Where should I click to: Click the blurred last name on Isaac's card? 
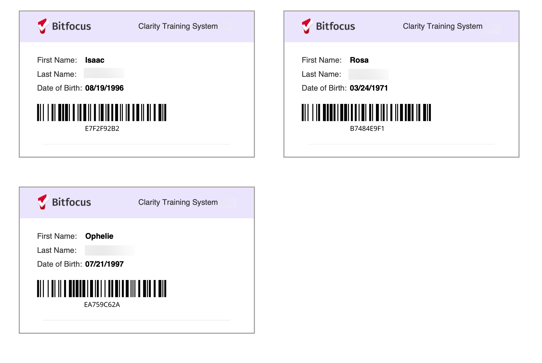(104, 74)
